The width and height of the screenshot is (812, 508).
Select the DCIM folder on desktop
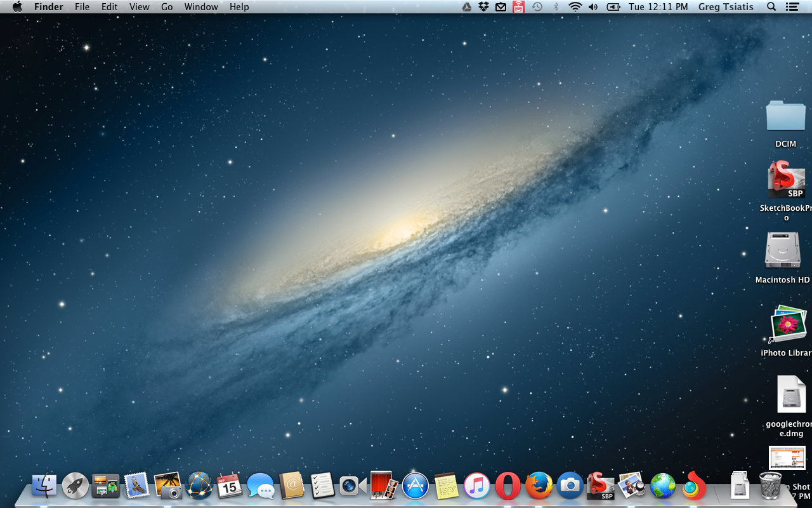click(785, 117)
